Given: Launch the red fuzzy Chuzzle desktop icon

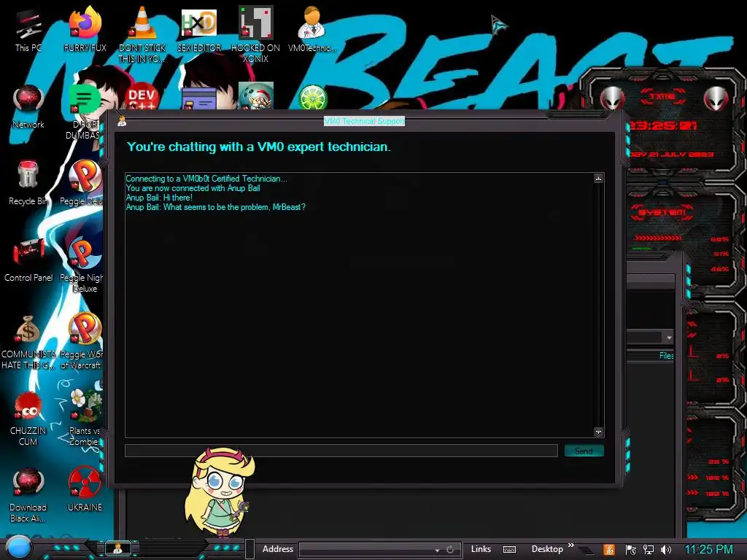Looking at the screenshot, I should coord(28,418).
